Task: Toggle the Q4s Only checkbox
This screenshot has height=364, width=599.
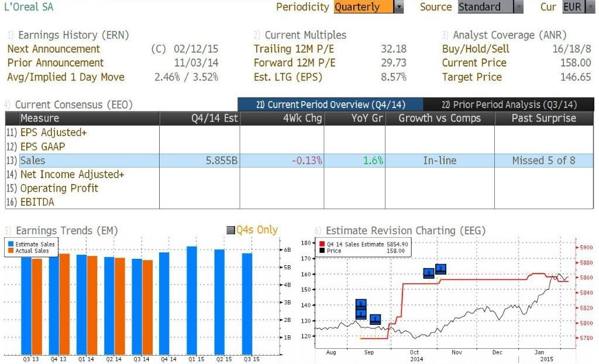Action: (x=230, y=230)
